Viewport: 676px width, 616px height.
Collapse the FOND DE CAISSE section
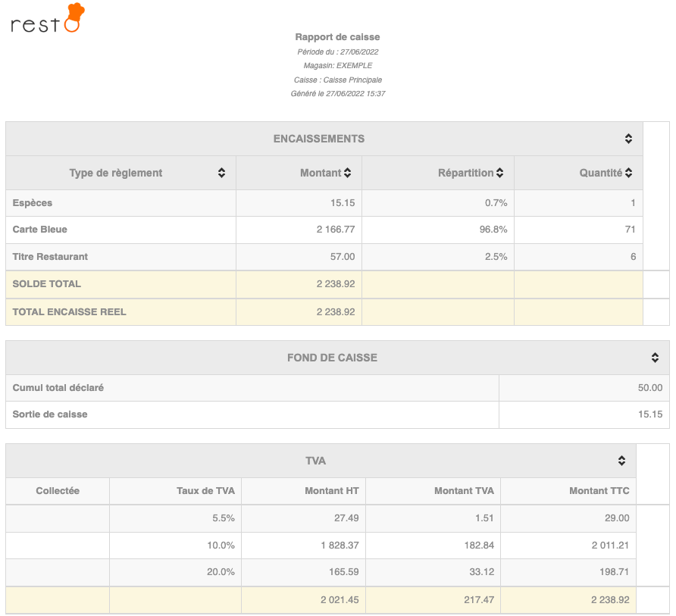pyautogui.click(x=655, y=358)
